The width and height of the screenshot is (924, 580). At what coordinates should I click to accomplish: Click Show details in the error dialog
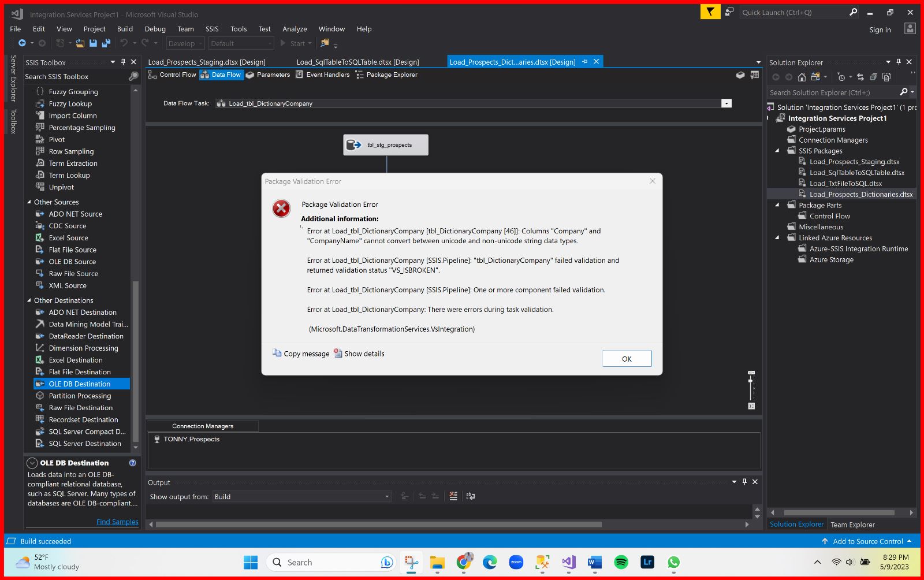(x=359, y=354)
